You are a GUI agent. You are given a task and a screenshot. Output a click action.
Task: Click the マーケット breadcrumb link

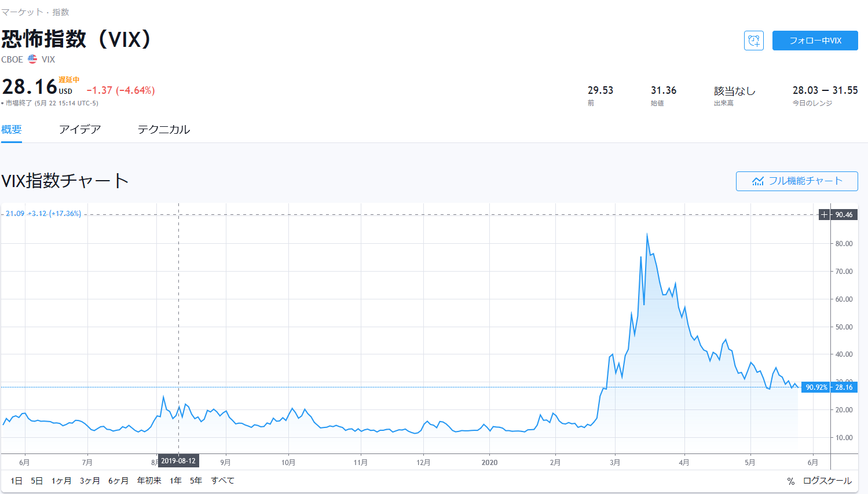(22, 12)
